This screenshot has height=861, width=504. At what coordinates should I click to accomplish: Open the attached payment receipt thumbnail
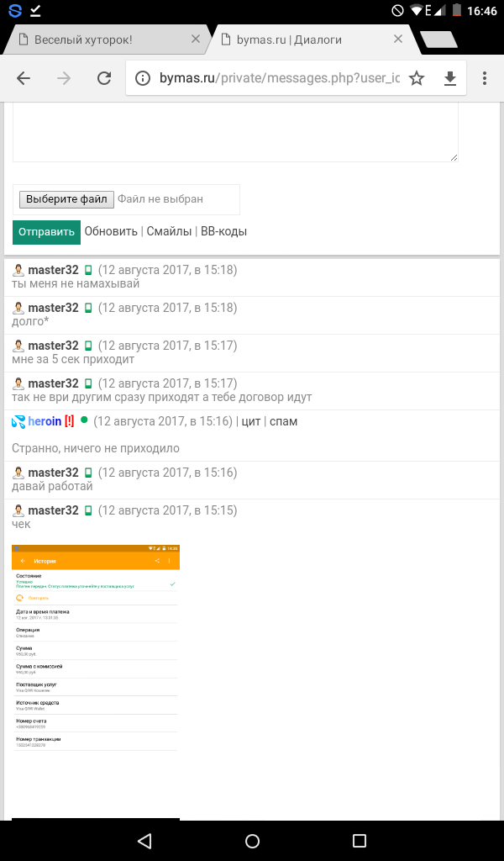tap(96, 647)
